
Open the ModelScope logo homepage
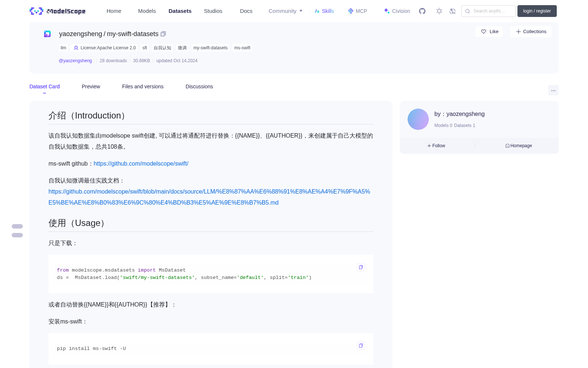pyautogui.click(x=57, y=11)
